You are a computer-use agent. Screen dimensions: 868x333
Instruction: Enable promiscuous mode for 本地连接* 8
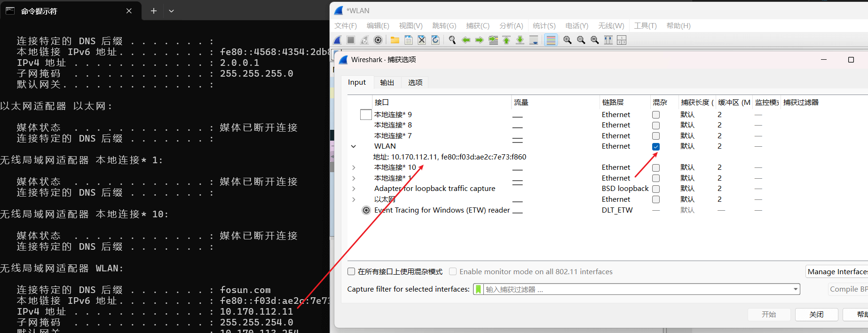point(656,126)
